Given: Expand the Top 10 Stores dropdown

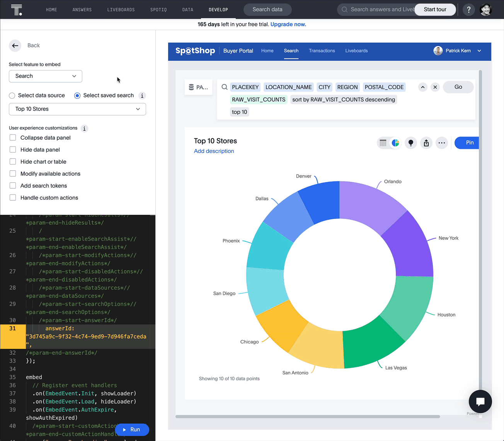Looking at the screenshot, I should [77, 109].
